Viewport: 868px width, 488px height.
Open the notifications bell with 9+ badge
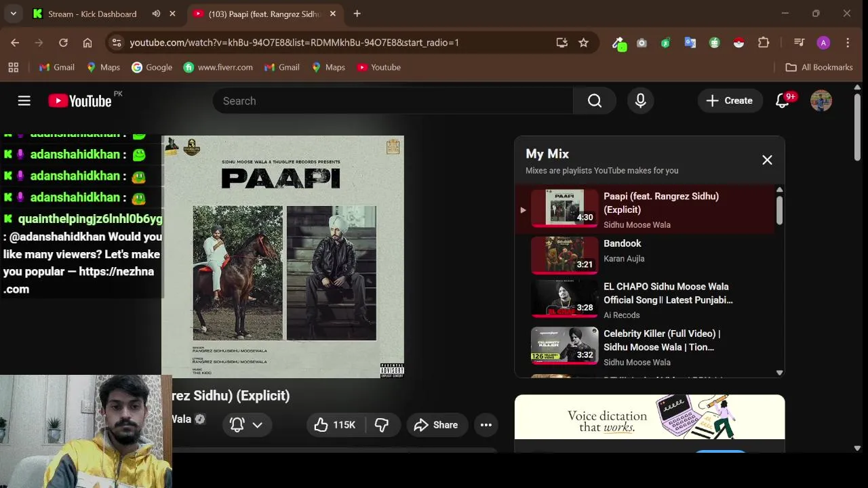click(x=783, y=101)
